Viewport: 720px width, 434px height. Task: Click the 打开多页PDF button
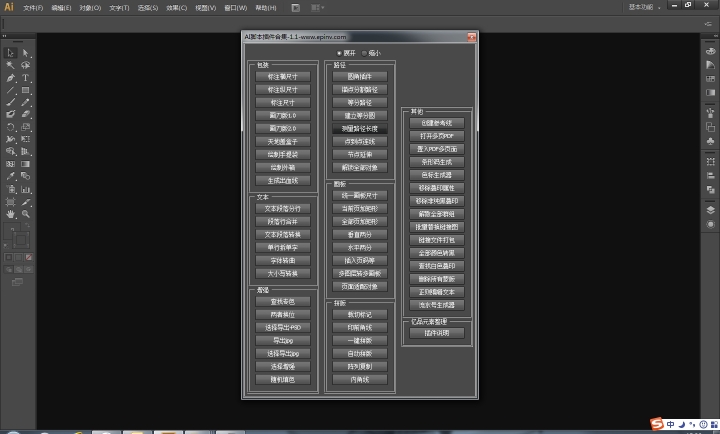(x=436, y=135)
